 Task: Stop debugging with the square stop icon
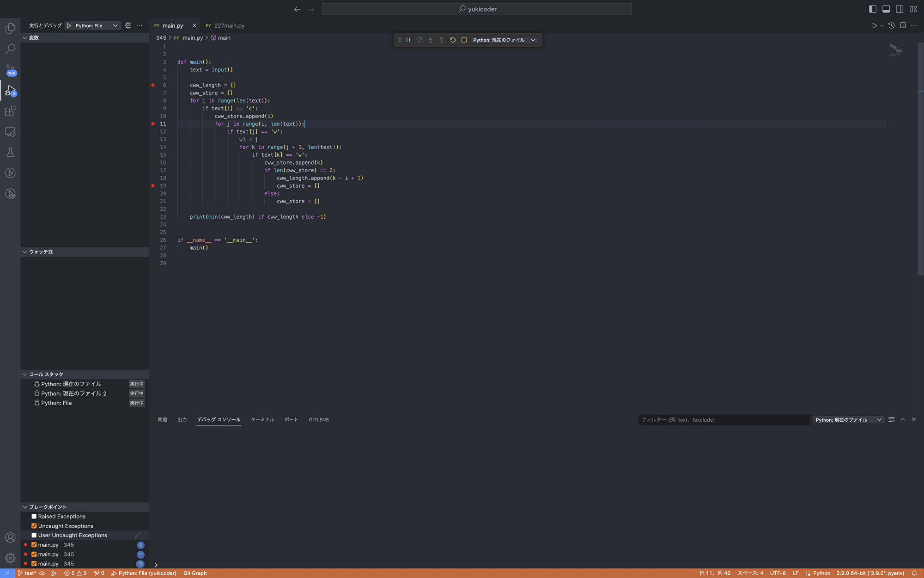(x=463, y=40)
